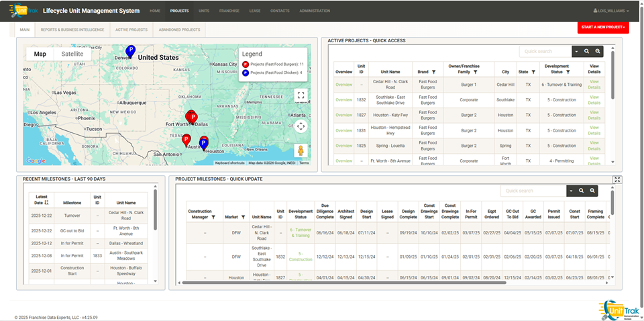Viewport: 644px width, 321px height.
Task: Click View Details for Houston - Katy Fwy
Action: (x=594, y=116)
